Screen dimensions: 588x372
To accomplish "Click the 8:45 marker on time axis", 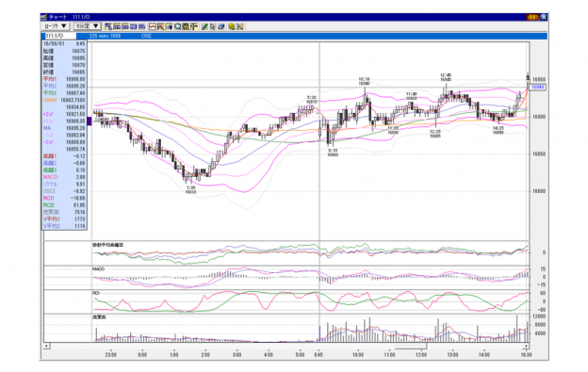I will click(x=318, y=354).
